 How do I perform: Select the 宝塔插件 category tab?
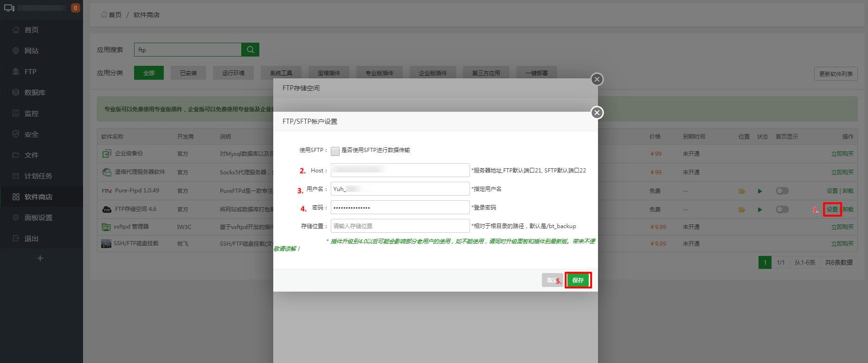point(329,73)
